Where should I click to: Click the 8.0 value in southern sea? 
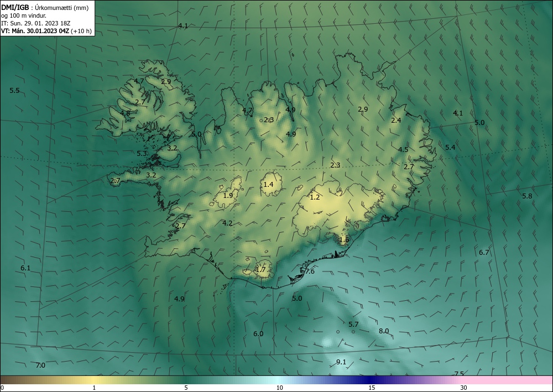click(x=384, y=331)
